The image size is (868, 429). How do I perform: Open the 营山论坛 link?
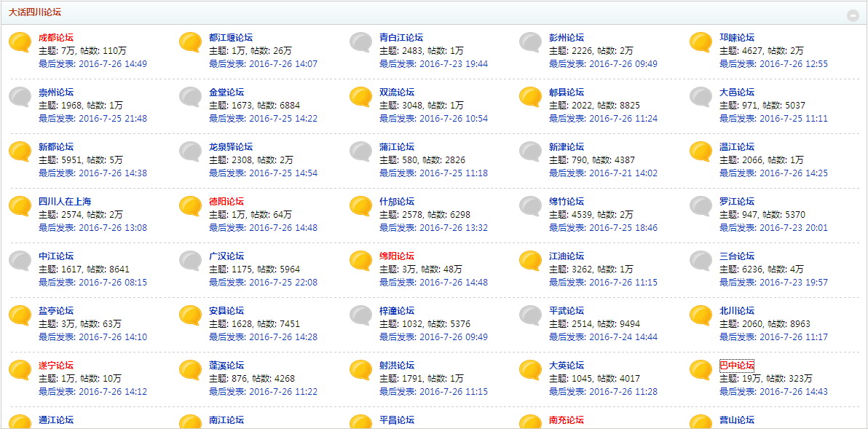737,420
